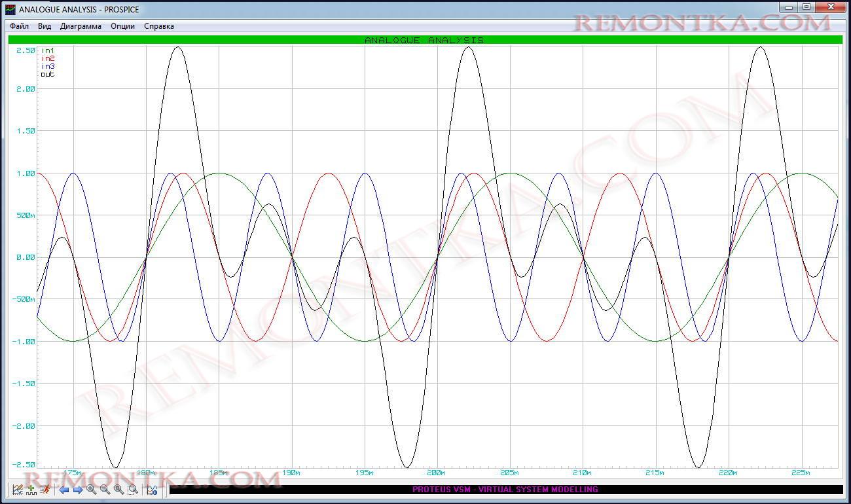Click the add trace icon
851x504 pixels.
click(31, 489)
